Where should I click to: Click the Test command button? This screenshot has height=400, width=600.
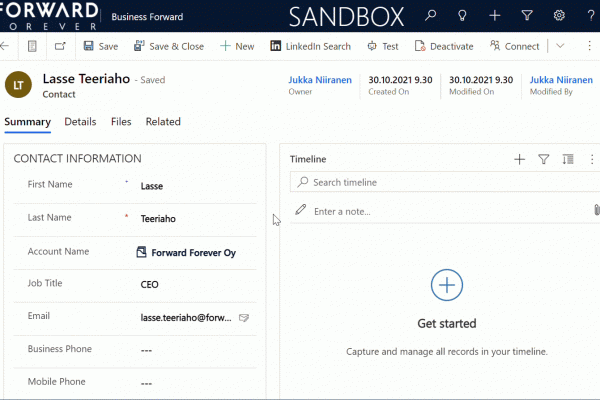pyautogui.click(x=383, y=46)
